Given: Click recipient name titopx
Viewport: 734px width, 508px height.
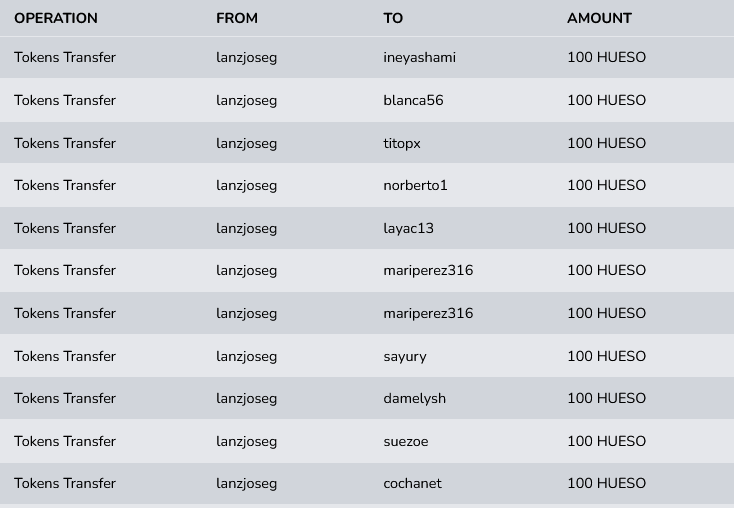Looking at the screenshot, I should 402,143.
